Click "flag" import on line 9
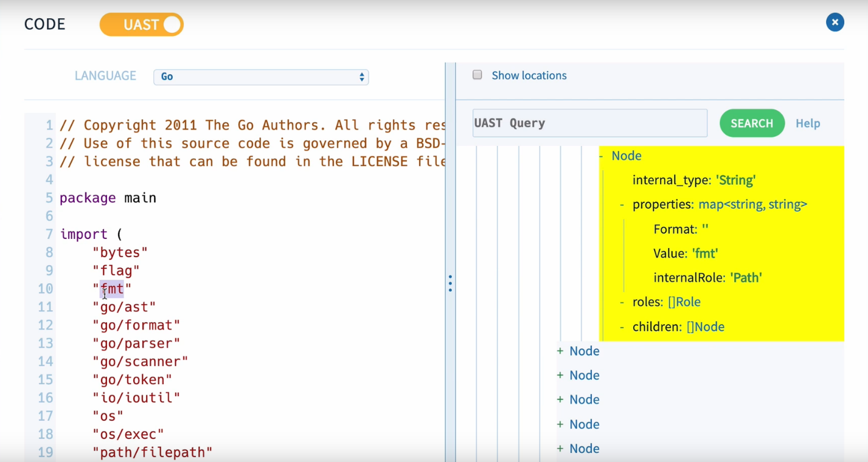The height and width of the screenshot is (462, 868). pos(116,271)
